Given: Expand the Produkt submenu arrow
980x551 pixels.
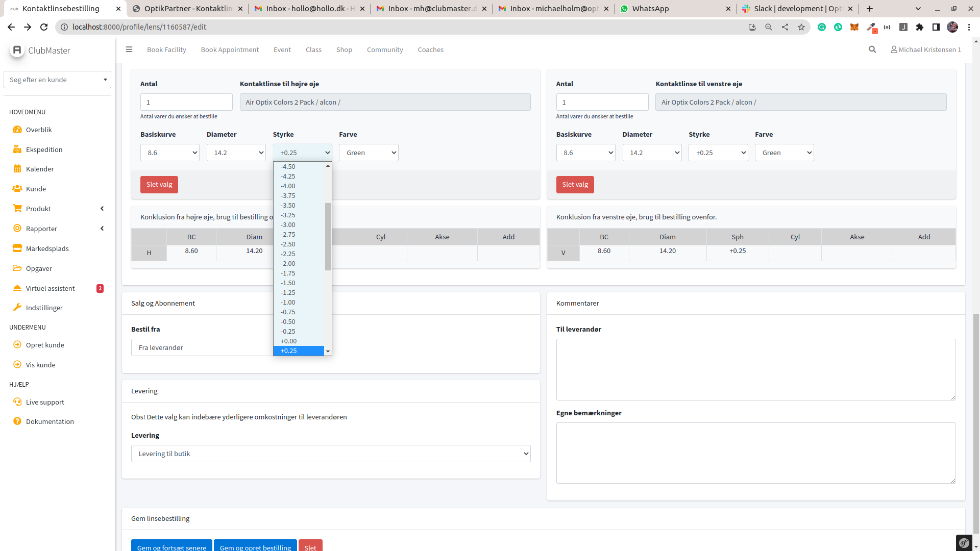Looking at the screenshot, I should click(102, 209).
